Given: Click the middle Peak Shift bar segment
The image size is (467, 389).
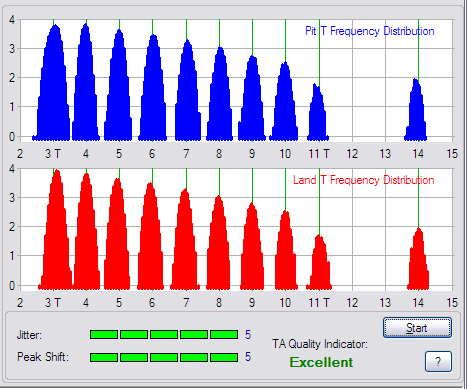Looking at the screenshot, I should 164,357.
